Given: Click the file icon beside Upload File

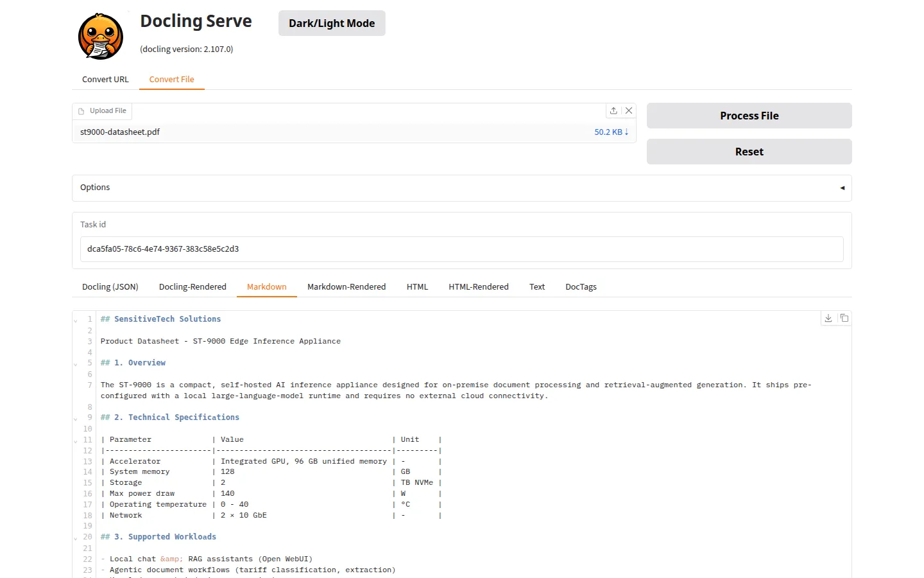Looking at the screenshot, I should point(81,111).
